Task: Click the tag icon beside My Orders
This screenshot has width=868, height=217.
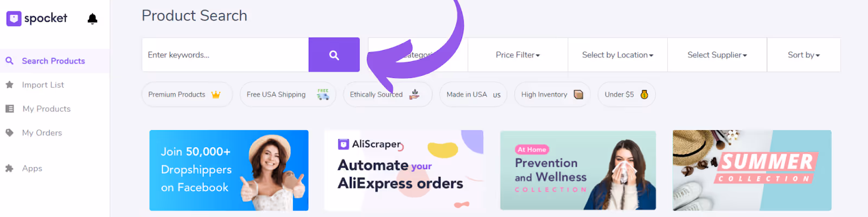Action: pyautogui.click(x=9, y=132)
